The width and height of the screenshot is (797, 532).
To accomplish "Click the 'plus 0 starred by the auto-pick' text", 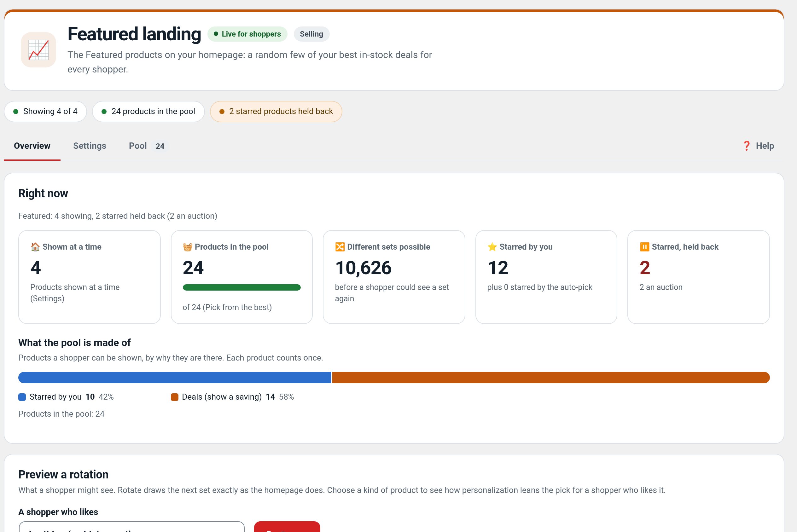I will (x=539, y=287).
